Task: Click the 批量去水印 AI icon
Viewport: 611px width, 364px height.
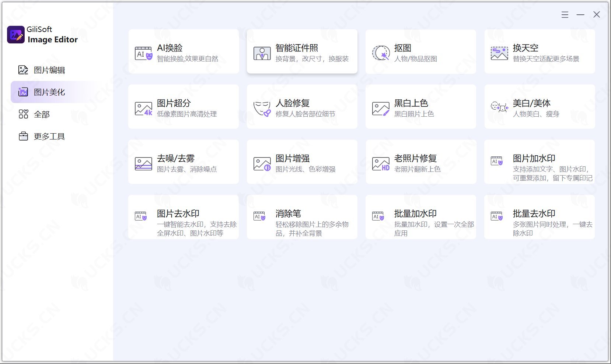Action: [497, 216]
